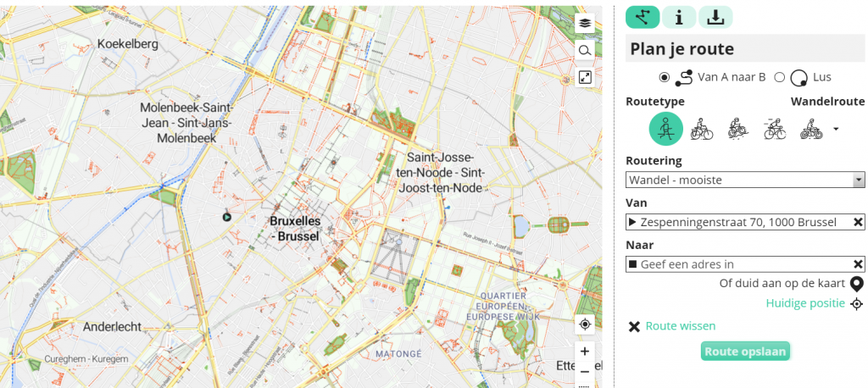Toggle fullscreen map view
The width and height of the screenshot is (868, 388).
pyautogui.click(x=585, y=77)
